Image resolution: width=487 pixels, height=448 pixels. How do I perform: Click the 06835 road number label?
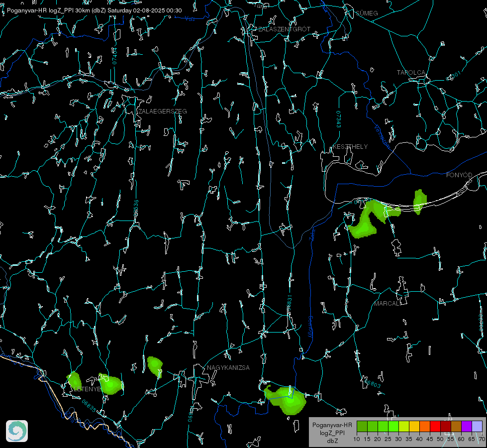tap(89, 406)
